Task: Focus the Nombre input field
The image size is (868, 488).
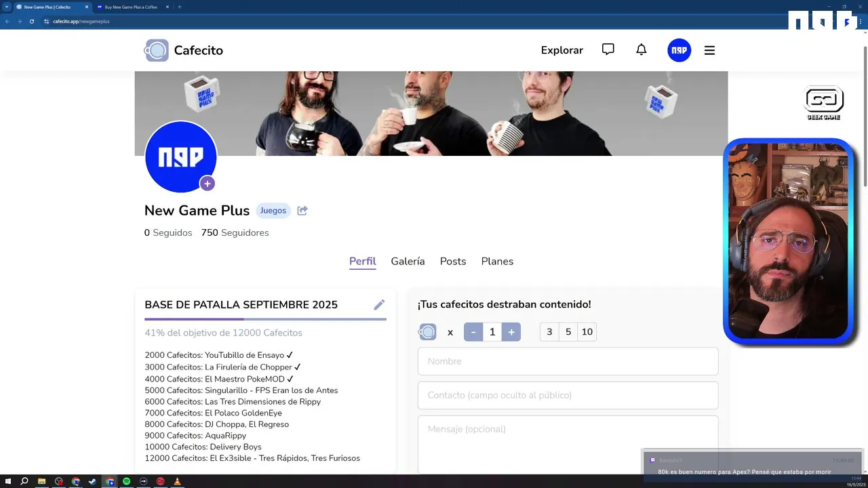Action: tap(568, 361)
